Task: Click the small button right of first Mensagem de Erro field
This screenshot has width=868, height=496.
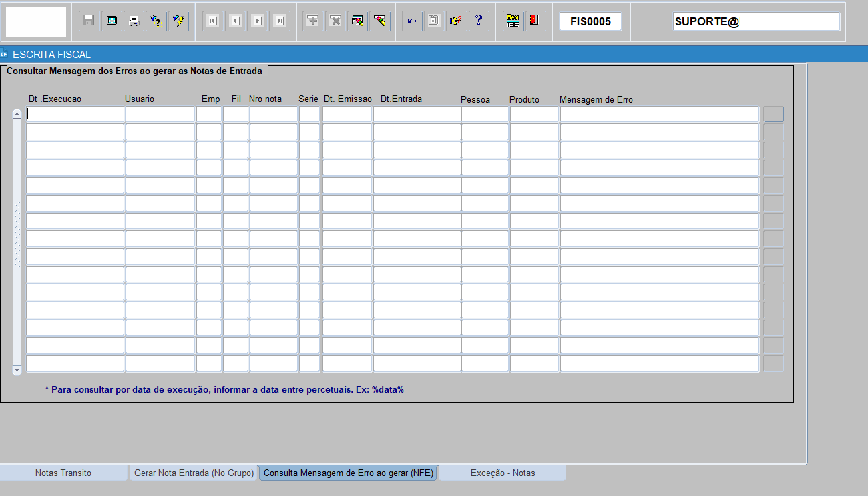Action: click(773, 114)
